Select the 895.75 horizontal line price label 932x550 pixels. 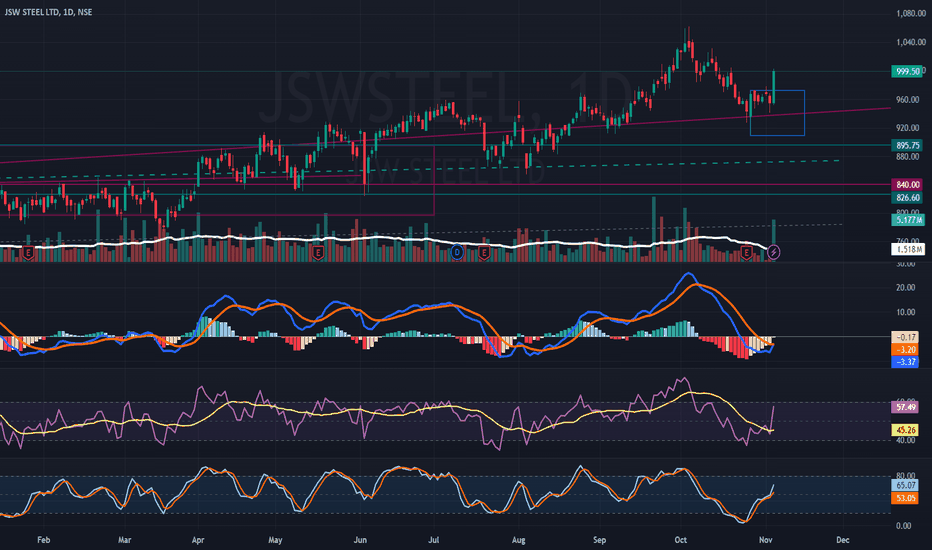tap(907, 145)
